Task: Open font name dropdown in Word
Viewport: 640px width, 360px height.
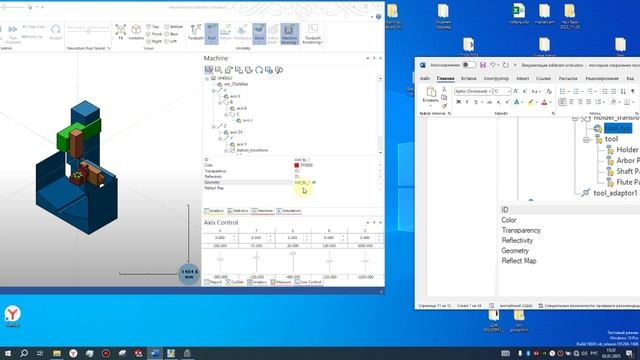Action: pyautogui.click(x=489, y=91)
